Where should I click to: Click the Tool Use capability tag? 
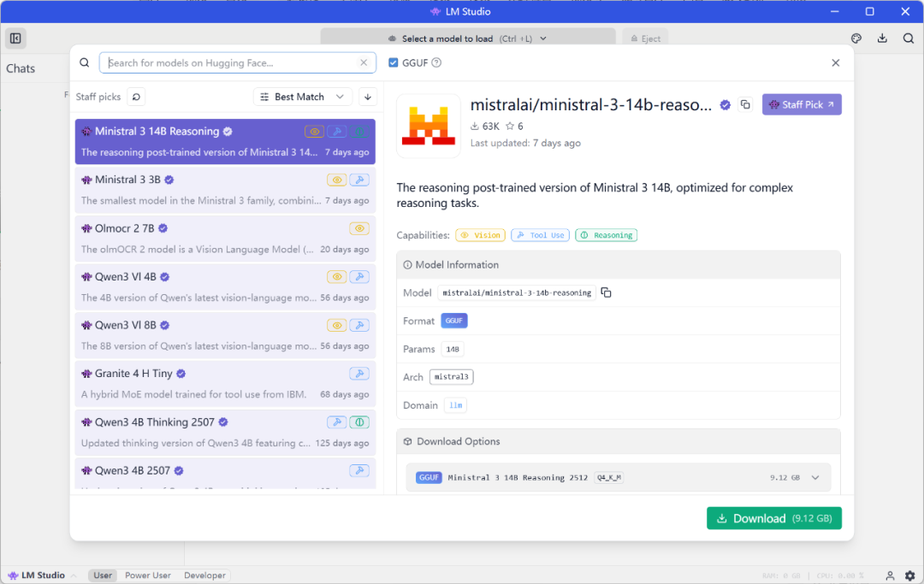coord(541,235)
